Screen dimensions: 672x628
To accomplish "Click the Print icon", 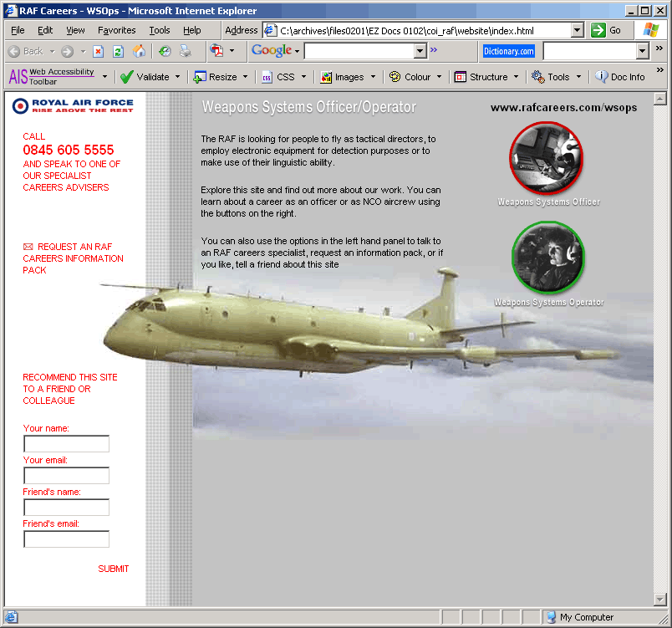I will tap(186, 52).
